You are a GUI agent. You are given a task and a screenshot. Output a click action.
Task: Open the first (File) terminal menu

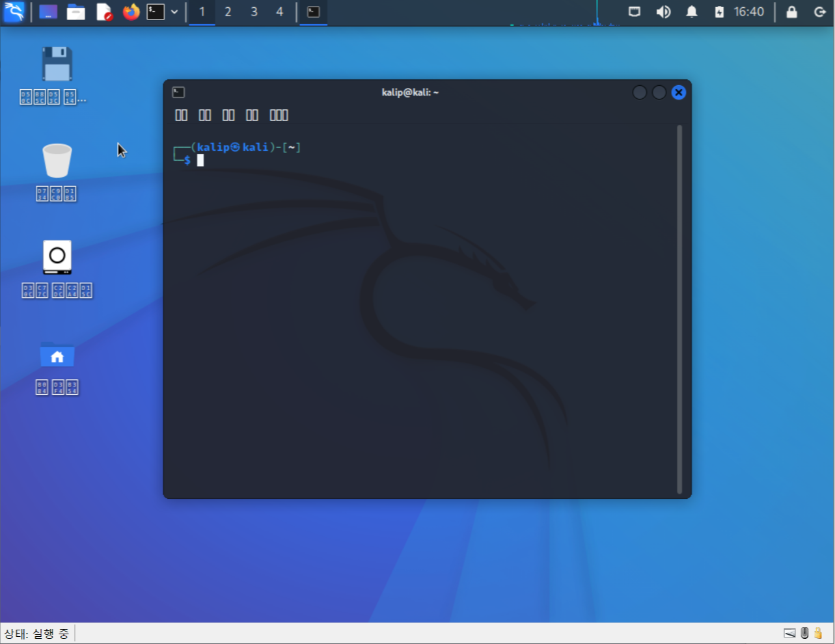coord(182,115)
